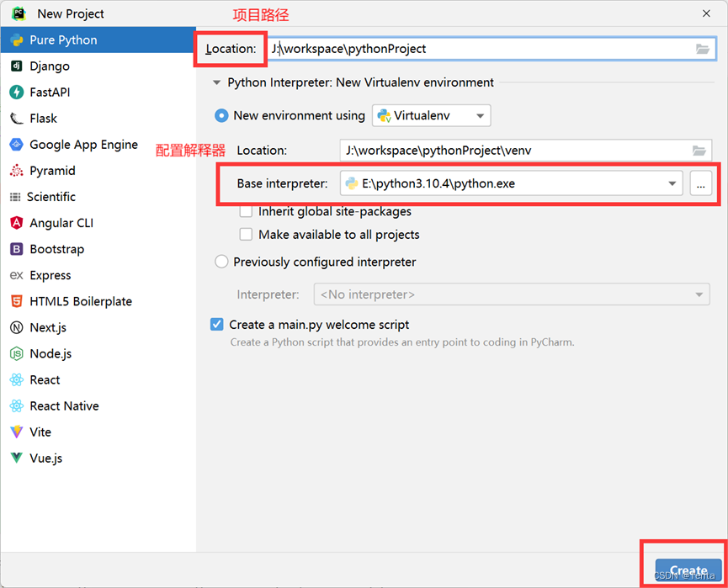Open the Base interpreter dropdown
The image size is (728, 588).
coord(511,183)
